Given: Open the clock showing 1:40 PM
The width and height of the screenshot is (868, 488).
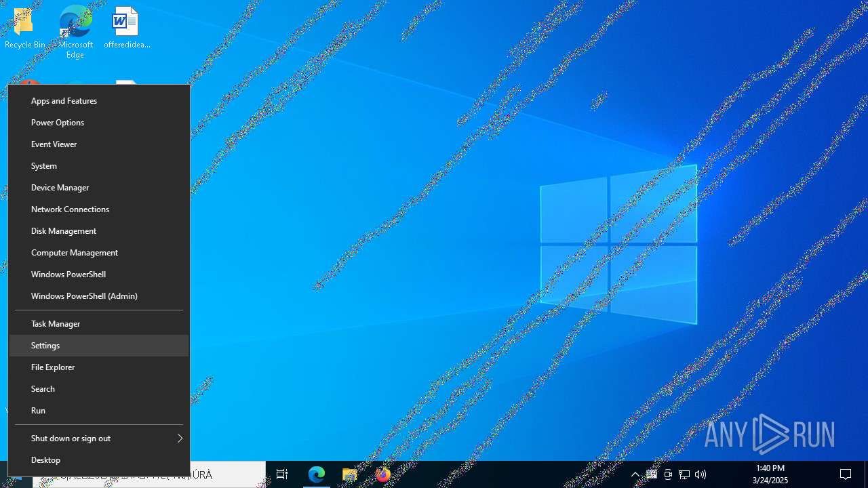Looking at the screenshot, I should [770, 474].
